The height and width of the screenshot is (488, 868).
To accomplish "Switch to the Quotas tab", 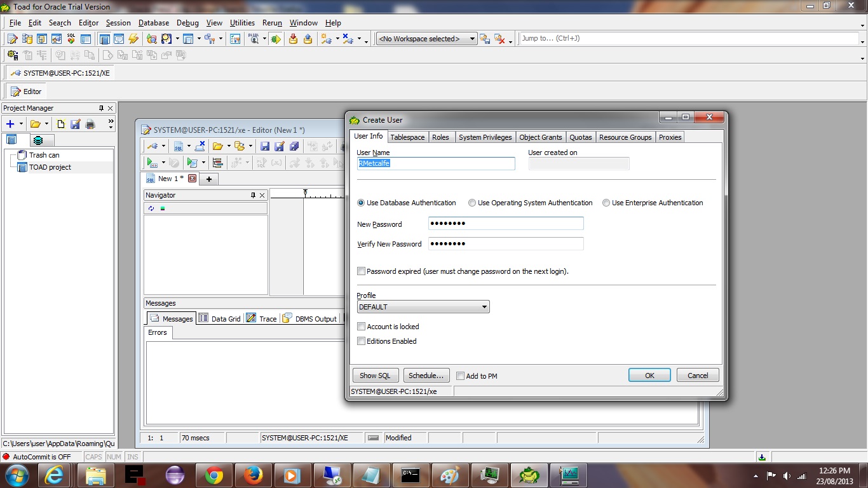I will click(580, 137).
